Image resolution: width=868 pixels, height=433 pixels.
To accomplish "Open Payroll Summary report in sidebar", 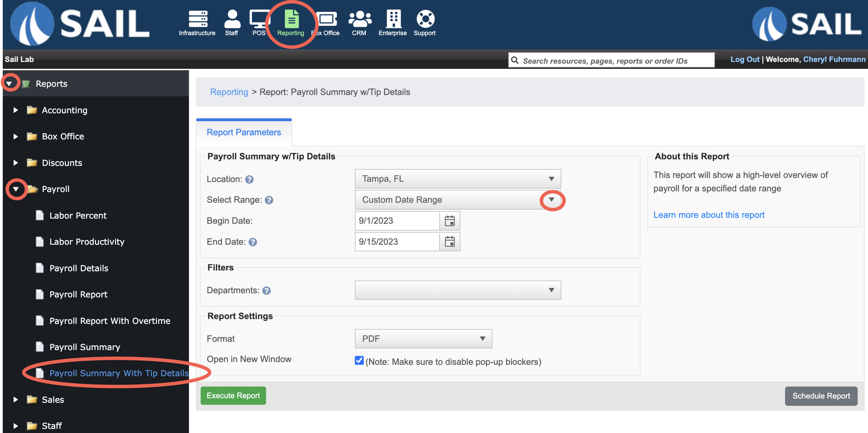I will tap(85, 347).
